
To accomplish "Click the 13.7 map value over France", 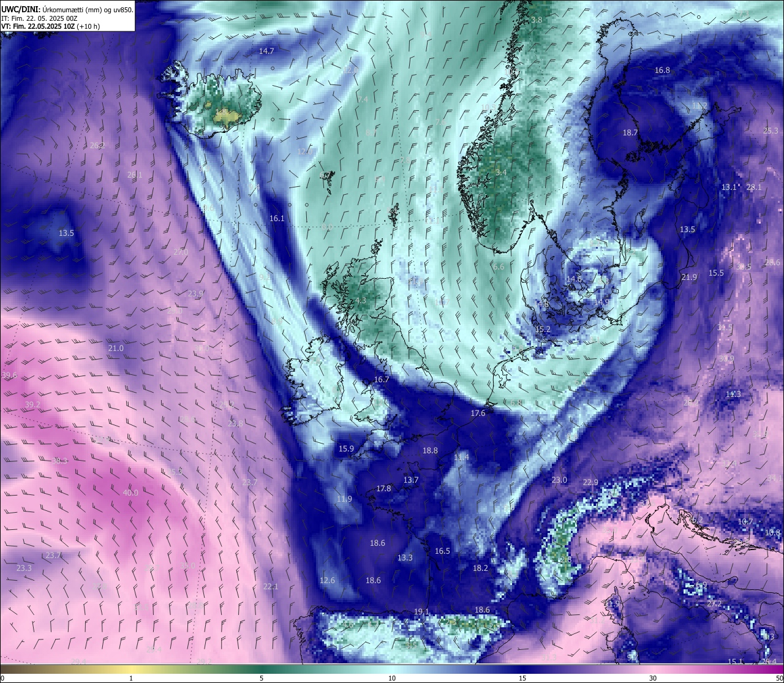I will pos(411,480).
